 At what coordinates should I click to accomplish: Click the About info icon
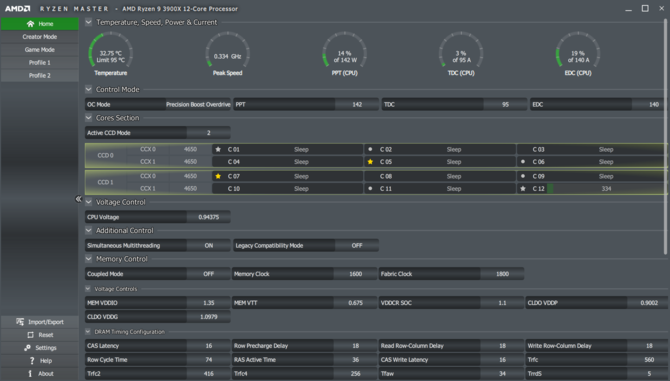[30, 373]
